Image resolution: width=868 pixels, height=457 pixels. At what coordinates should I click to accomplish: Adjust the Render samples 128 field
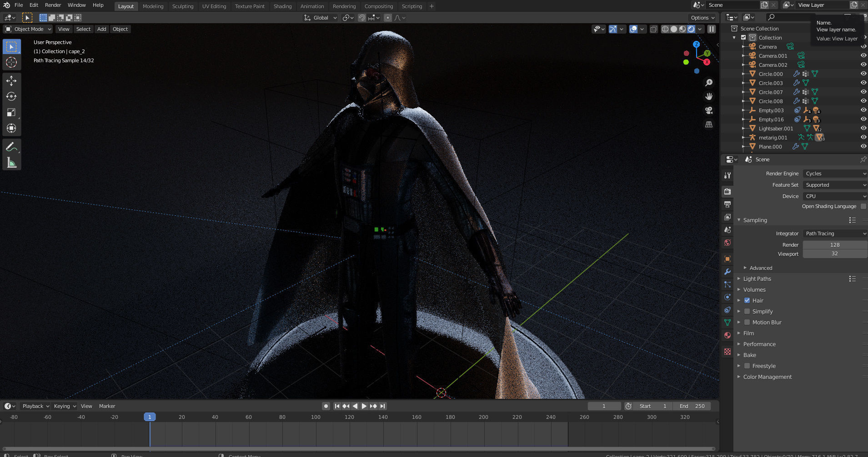[x=835, y=245]
